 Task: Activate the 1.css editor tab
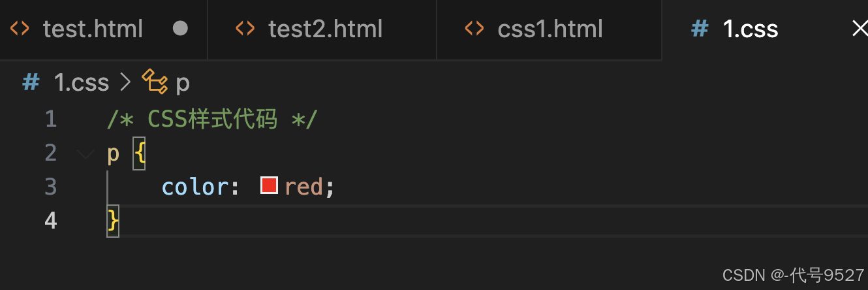(765, 29)
